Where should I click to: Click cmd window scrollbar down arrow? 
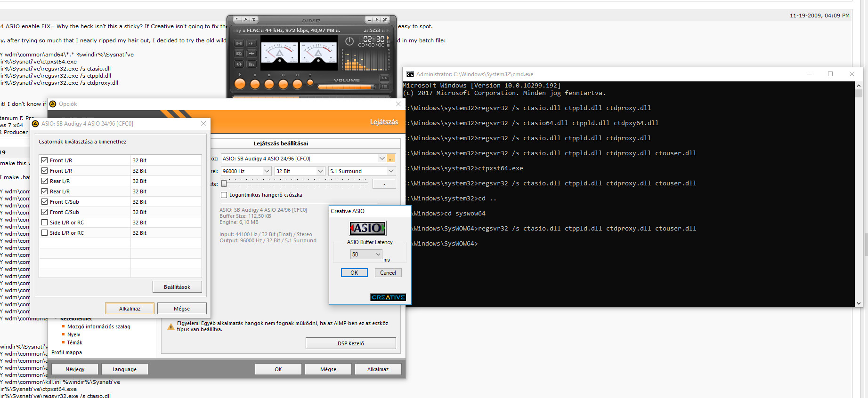pyautogui.click(x=859, y=303)
